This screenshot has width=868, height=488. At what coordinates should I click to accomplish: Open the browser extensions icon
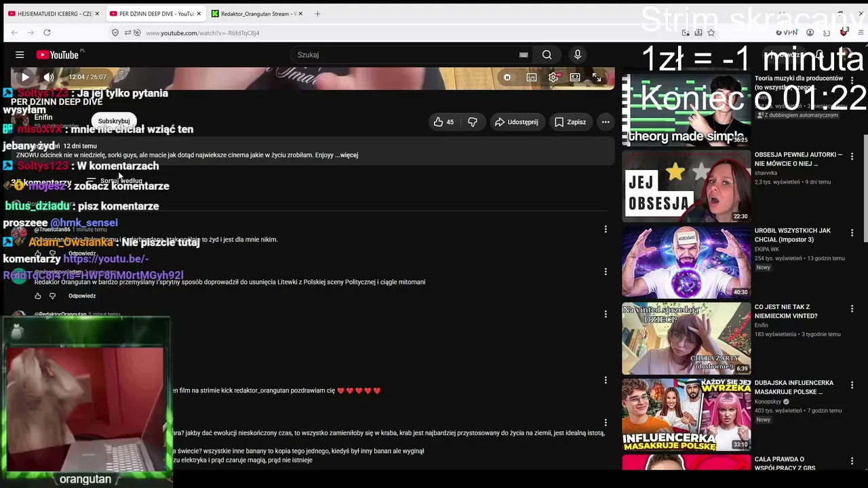tap(827, 33)
